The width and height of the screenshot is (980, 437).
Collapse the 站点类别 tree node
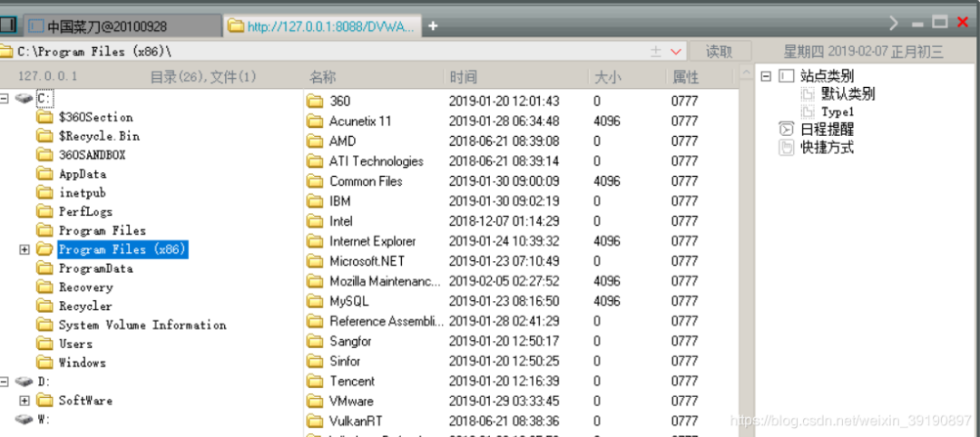pyautogui.click(x=766, y=76)
